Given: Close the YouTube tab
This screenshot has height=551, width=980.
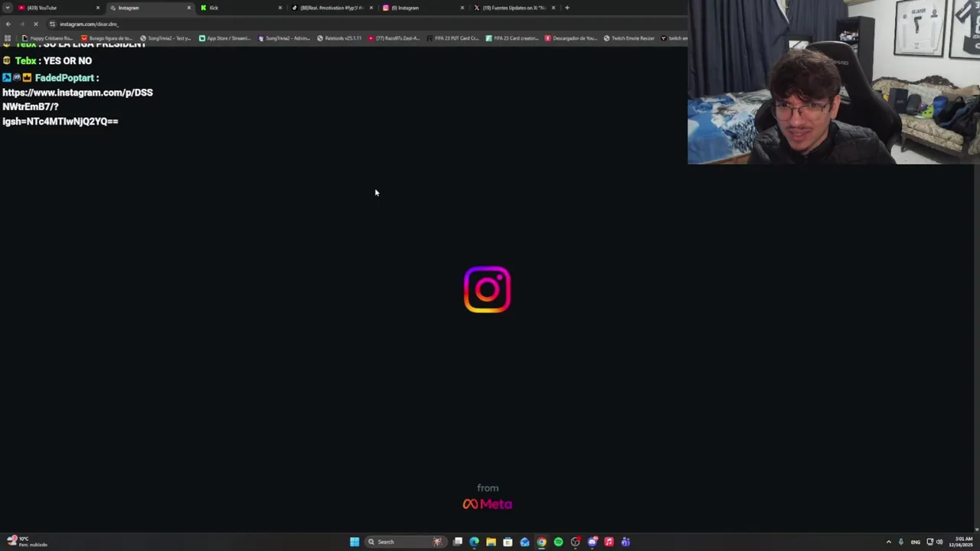Looking at the screenshot, I should [97, 8].
